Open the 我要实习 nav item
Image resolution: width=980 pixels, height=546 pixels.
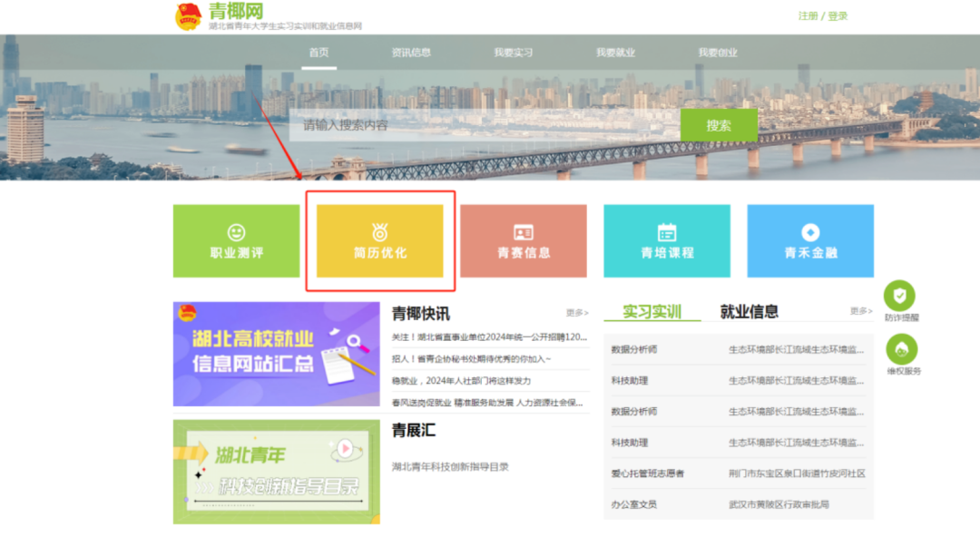[x=513, y=53]
